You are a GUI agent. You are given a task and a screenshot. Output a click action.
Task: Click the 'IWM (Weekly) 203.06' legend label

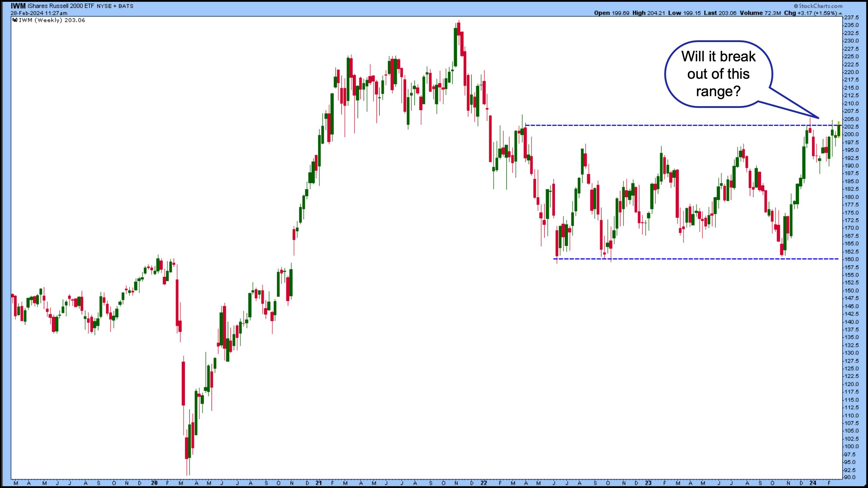click(x=52, y=20)
